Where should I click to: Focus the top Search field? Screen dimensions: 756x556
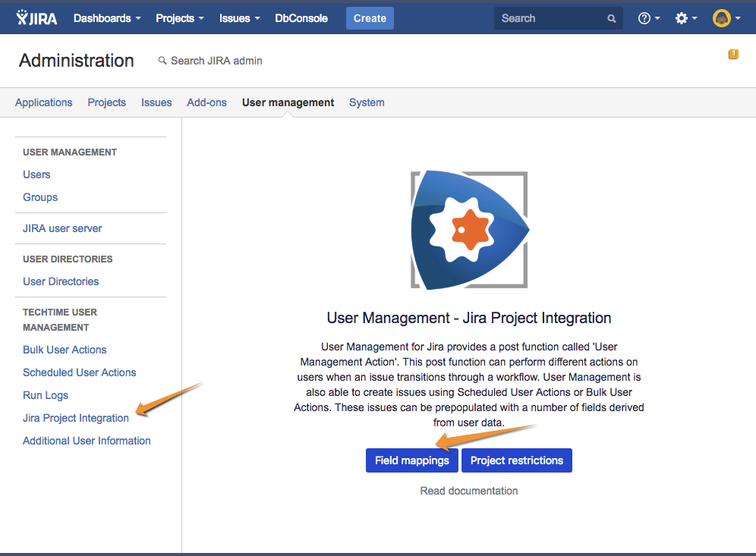tap(559, 18)
